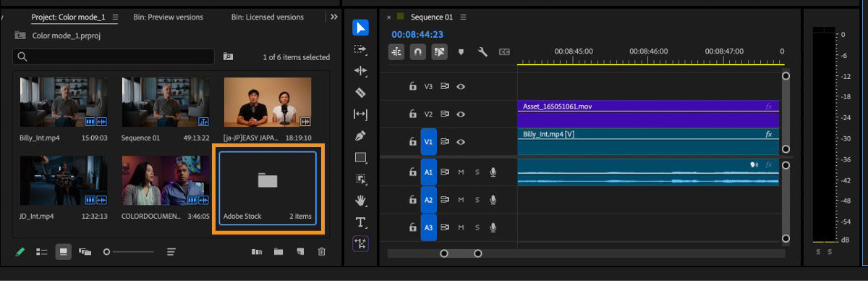Select Project: Color mode_1 tab
This screenshot has height=281, width=868.
[x=68, y=17]
